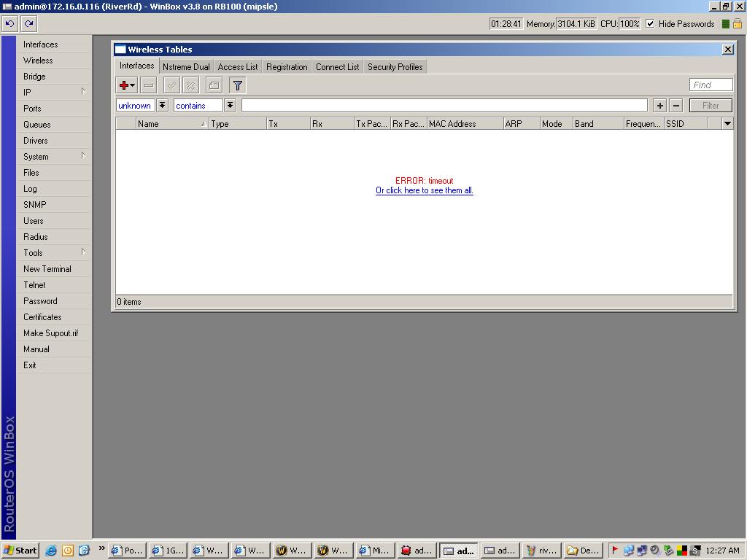Click the uptime 01:28:41 field
This screenshot has width=747, height=560.
point(506,24)
